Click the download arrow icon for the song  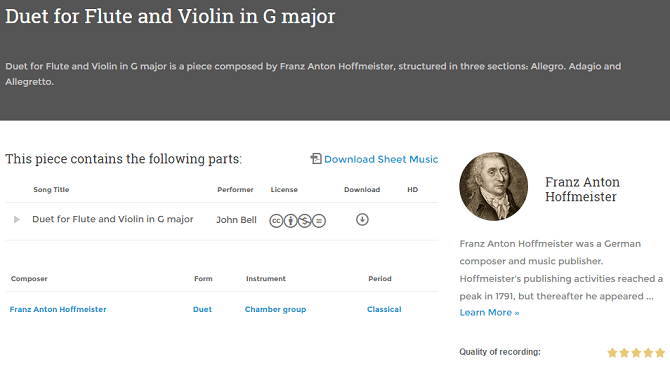362,220
